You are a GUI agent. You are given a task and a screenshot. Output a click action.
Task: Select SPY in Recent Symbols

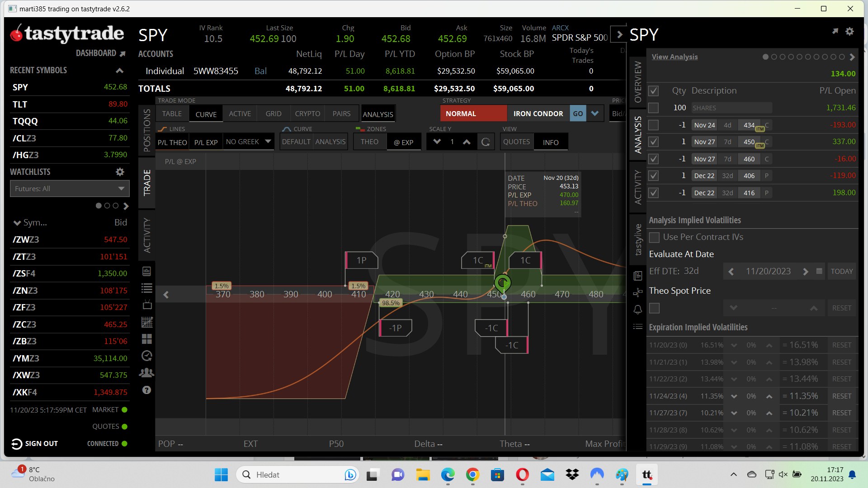[x=70, y=87]
